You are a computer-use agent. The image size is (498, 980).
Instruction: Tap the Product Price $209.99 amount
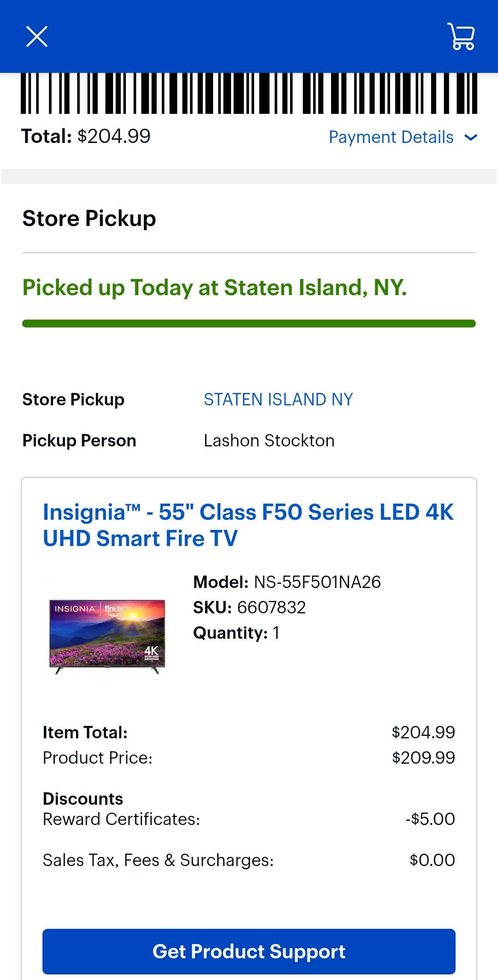click(x=423, y=758)
